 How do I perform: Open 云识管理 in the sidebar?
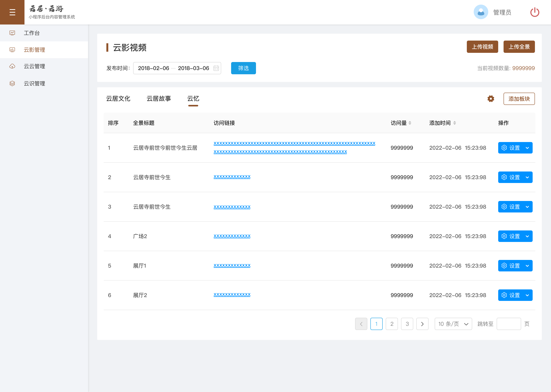pos(44,83)
